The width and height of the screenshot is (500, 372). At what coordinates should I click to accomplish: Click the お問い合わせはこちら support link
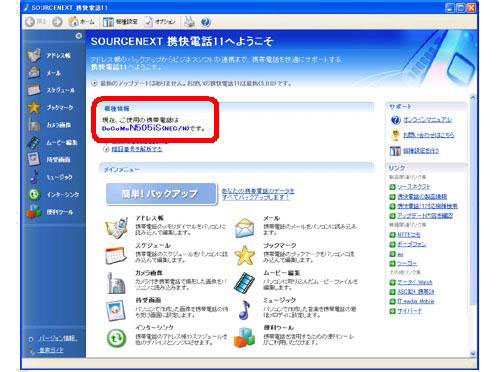(429, 135)
